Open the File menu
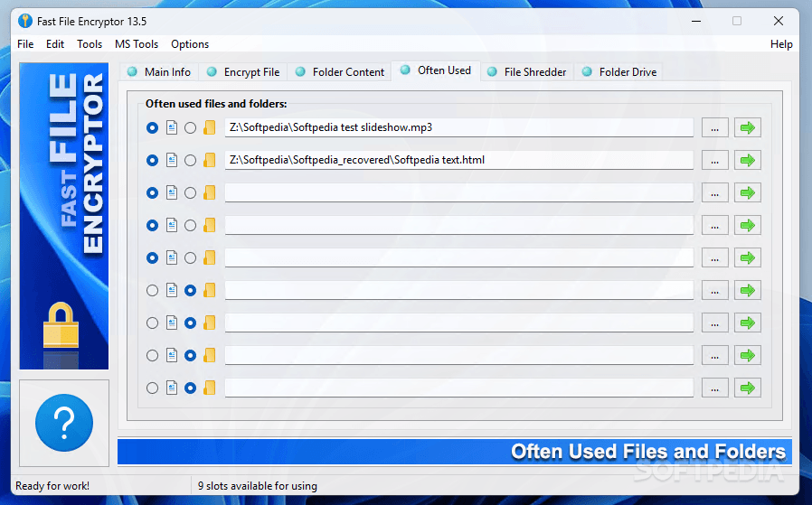This screenshot has height=505, width=812. pos(25,44)
